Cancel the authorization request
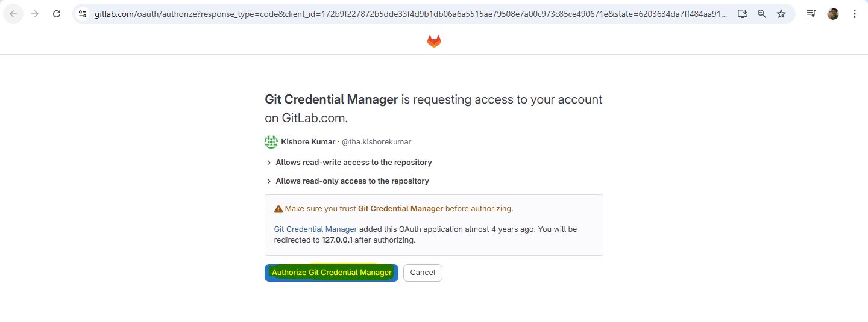 pyautogui.click(x=423, y=273)
